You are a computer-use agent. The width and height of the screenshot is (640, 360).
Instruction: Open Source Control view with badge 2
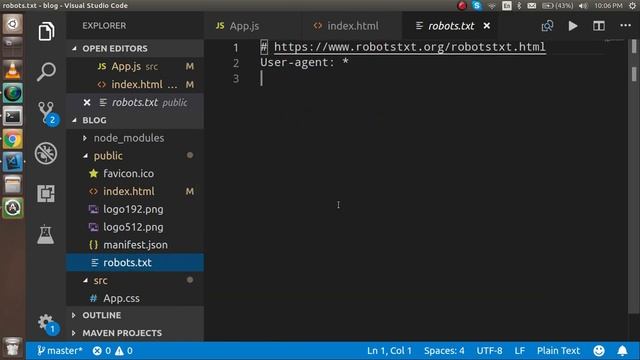[47, 113]
